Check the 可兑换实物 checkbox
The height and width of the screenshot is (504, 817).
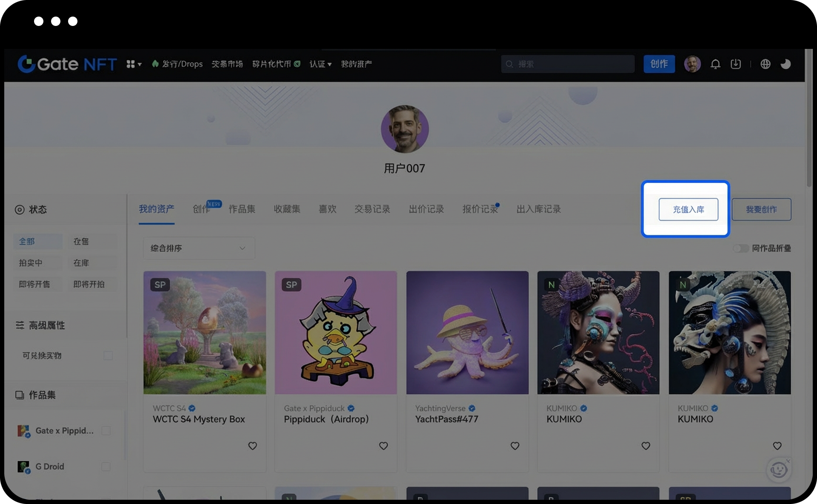click(108, 356)
